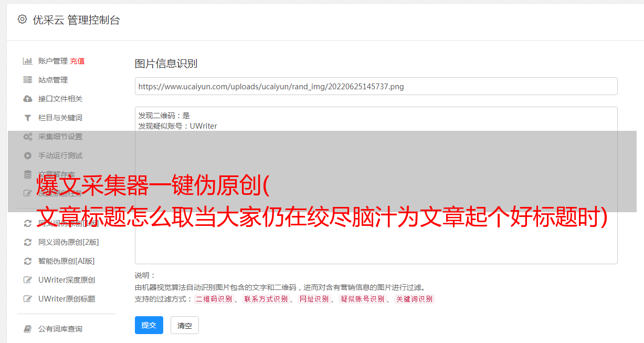Open 智能伪原创[AI版] menu item

click(66, 261)
